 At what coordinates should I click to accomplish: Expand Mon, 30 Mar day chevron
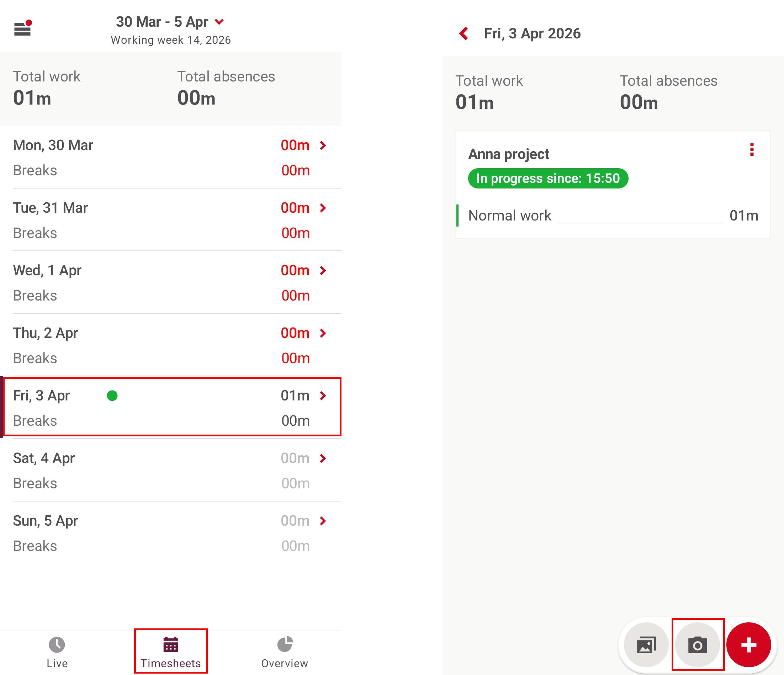pos(323,145)
